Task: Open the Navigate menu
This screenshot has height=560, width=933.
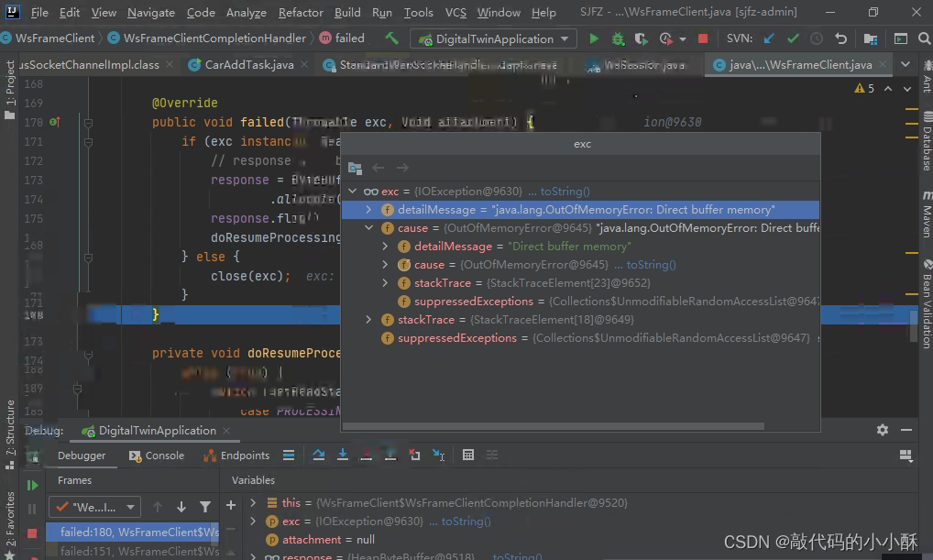Action: (151, 12)
